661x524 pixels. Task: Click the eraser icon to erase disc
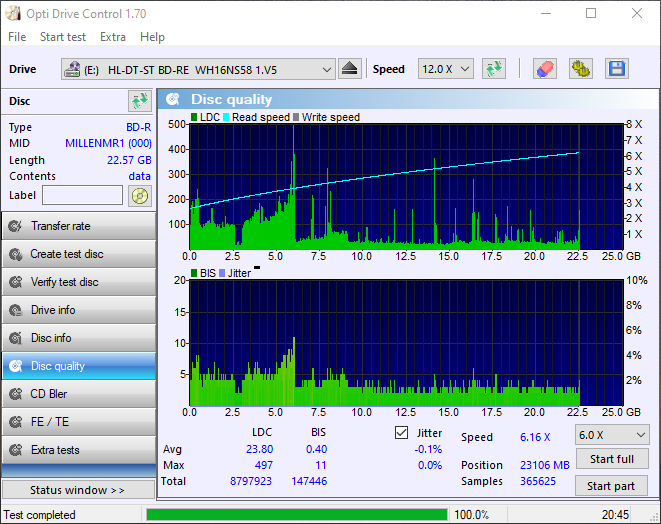[x=544, y=69]
